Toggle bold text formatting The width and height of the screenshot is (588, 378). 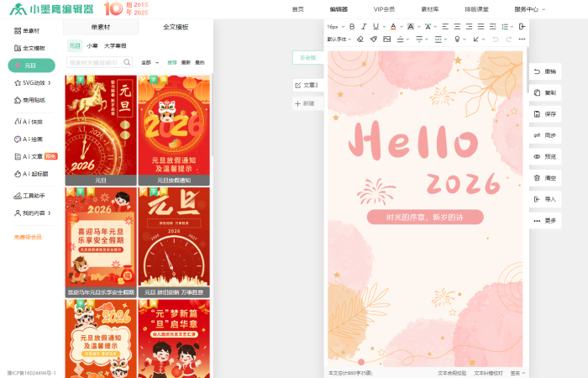(352, 27)
